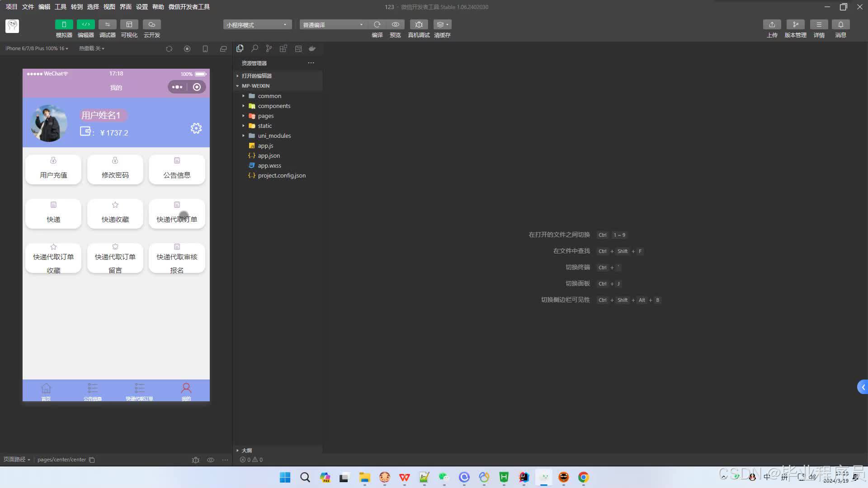868x488 pixels.
Task: Toggle the simulator panel button
Action: coord(64,24)
